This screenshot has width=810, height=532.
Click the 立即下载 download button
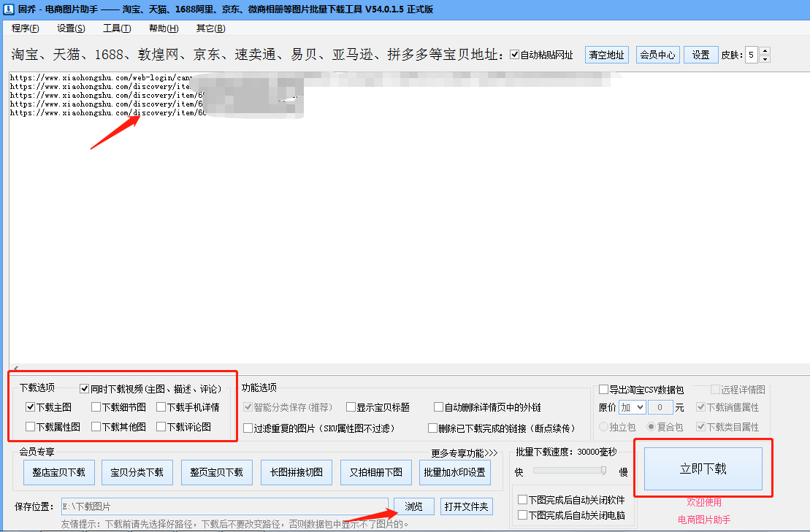point(703,469)
